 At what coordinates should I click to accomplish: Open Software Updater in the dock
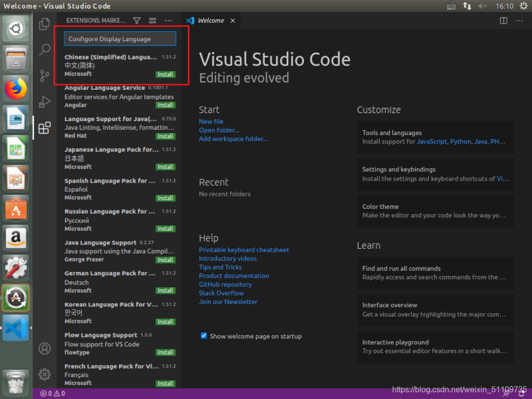point(15,298)
